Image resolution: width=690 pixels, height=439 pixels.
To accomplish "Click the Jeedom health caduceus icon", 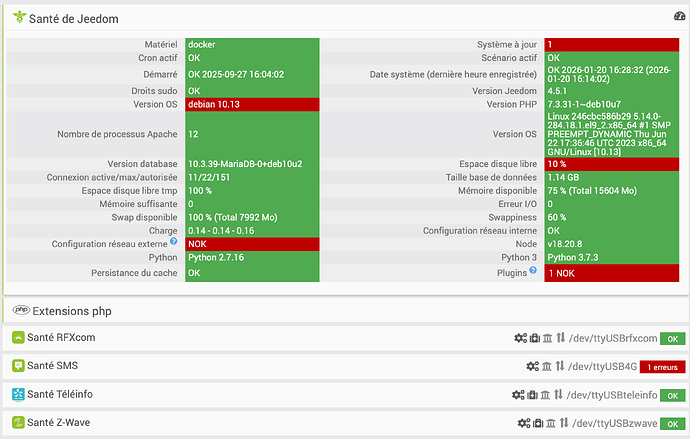I will [x=19, y=17].
